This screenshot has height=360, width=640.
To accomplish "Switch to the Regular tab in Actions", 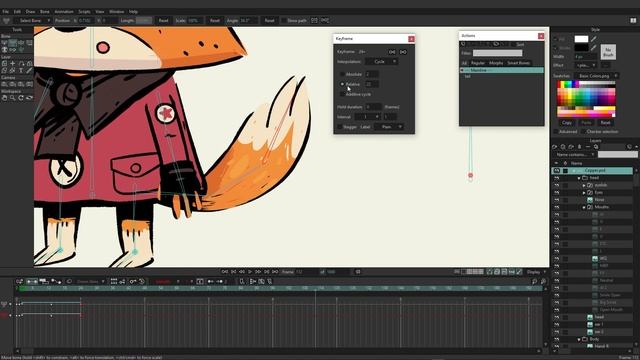I will click(x=478, y=63).
